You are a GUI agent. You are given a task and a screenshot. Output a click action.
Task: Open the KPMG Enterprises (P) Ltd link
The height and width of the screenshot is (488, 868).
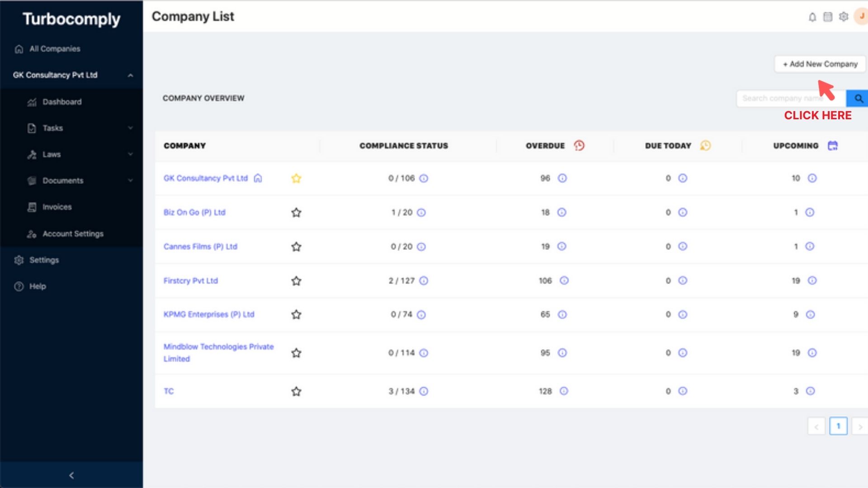click(x=209, y=314)
